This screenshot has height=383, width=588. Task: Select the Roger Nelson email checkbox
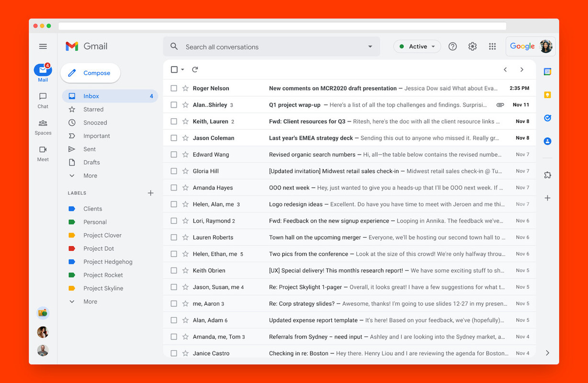(x=174, y=88)
